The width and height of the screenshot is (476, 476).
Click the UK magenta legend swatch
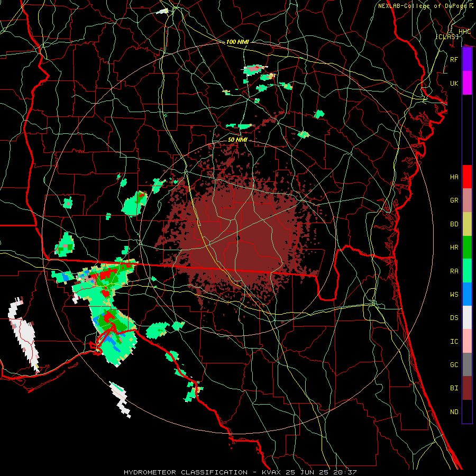click(x=467, y=83)
